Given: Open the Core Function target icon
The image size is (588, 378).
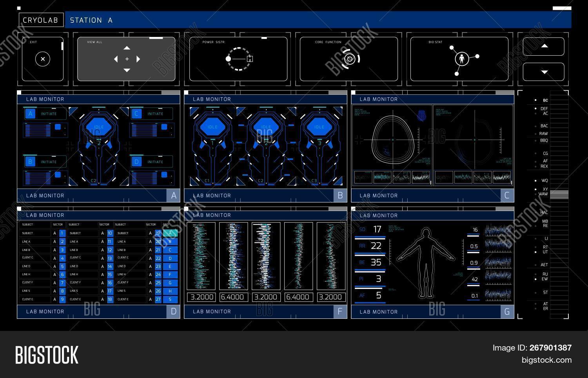Looking at the screenshot, I should point(349,59).
